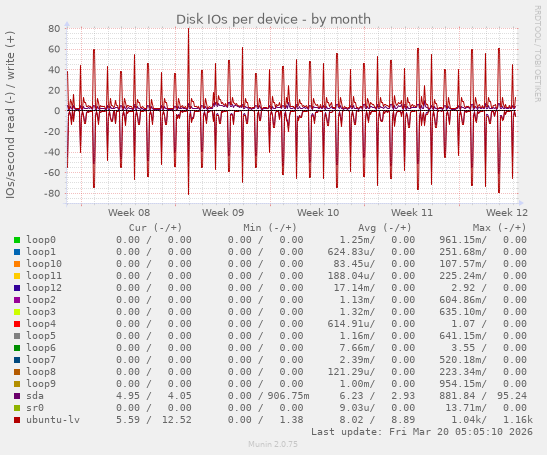Image resolution: width=547 pixels, height=455 pixels.
Task: Select the loop9 legend label
Action: coord(41,383)
